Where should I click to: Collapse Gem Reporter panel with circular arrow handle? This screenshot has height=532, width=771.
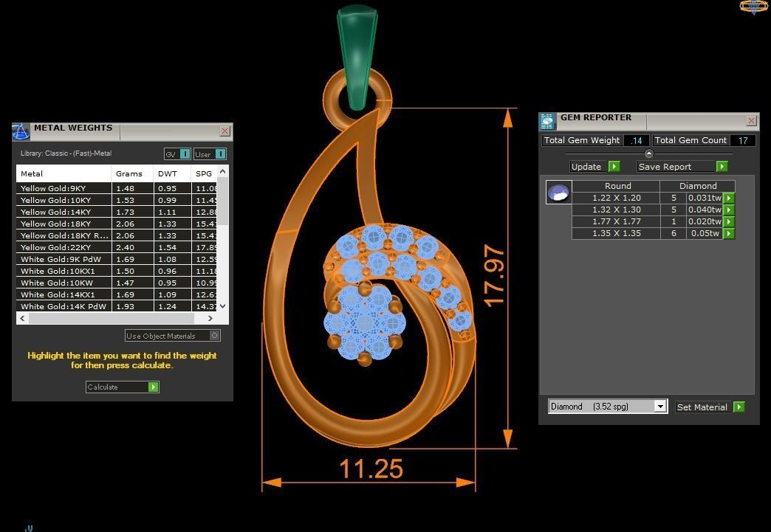coord(649,153)
